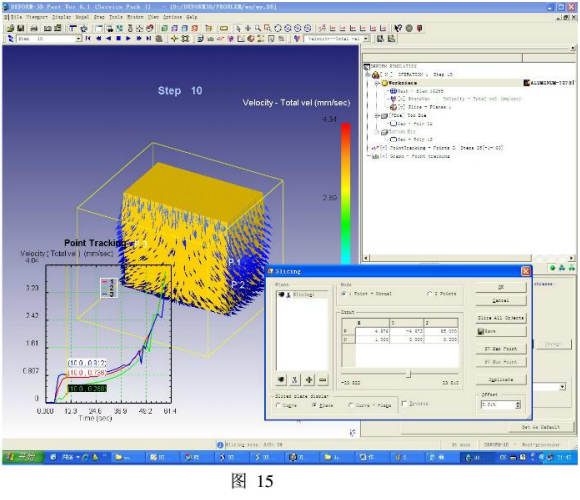The image size is (580, 500).
Task: Select the Plane sliced display radio button
Action: coord(314,405)
